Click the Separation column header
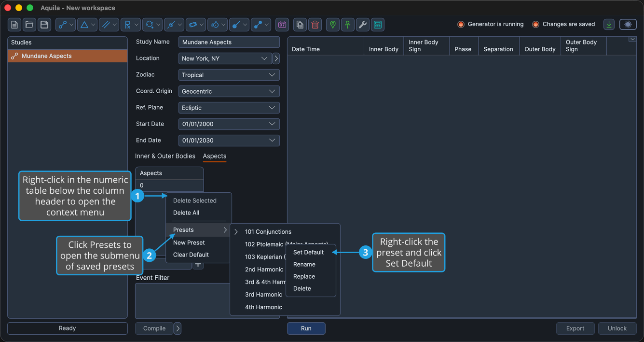 point(498,46)
